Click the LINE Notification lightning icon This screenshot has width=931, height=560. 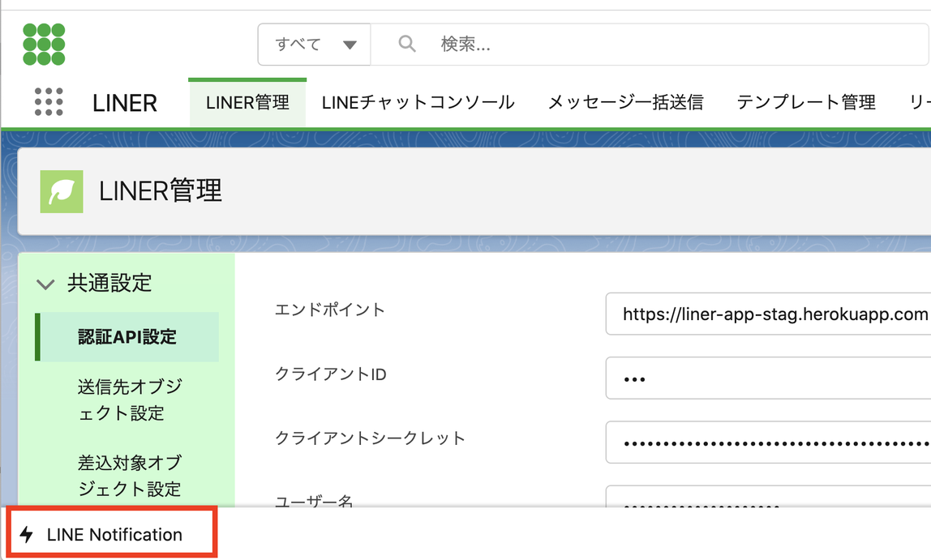pyautogui.click(x=26, y=535)
